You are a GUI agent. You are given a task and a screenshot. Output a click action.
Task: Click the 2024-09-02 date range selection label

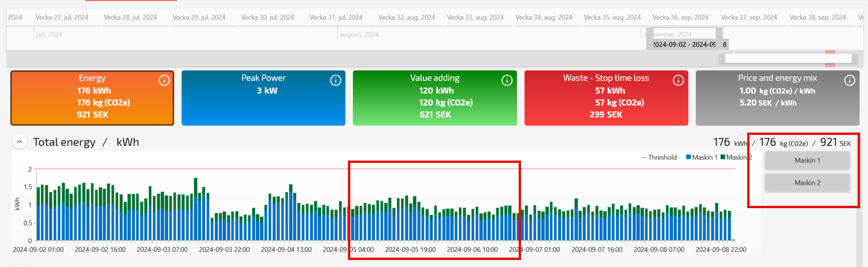(x=684, y=44)
